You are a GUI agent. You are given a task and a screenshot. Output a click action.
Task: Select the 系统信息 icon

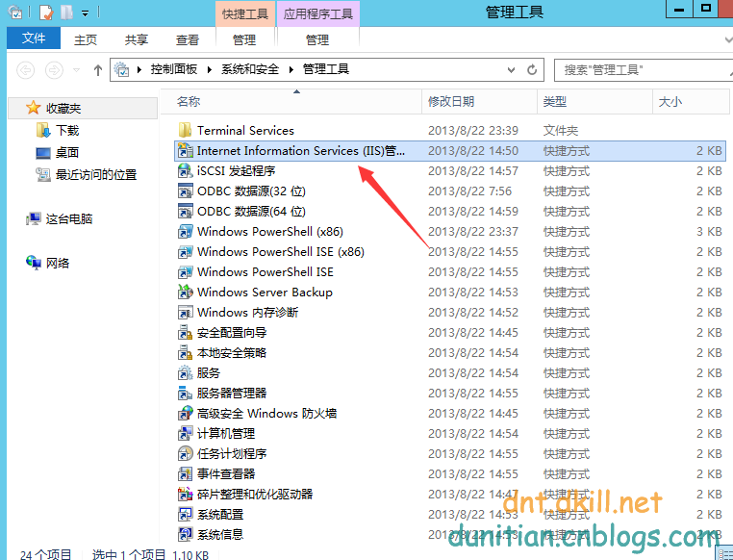185,534
